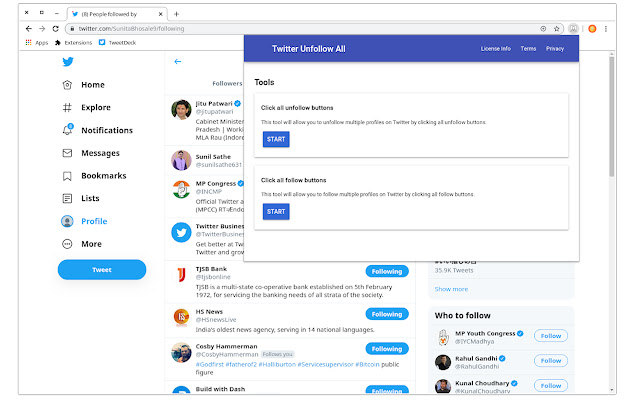
Task: Open Jitu Patwari's avatar
Action: pyautogui.click(x=181, y=110)
